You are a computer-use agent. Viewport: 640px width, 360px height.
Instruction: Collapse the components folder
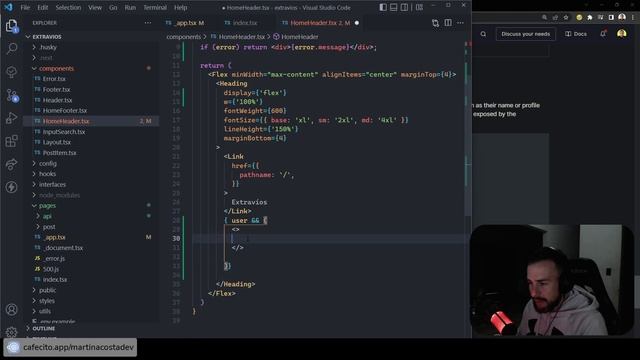(56, 68)
